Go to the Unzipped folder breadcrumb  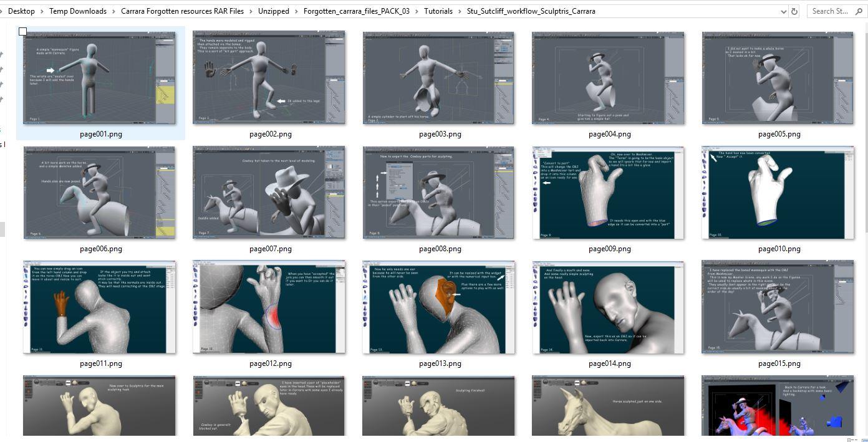tap(274, 11)
